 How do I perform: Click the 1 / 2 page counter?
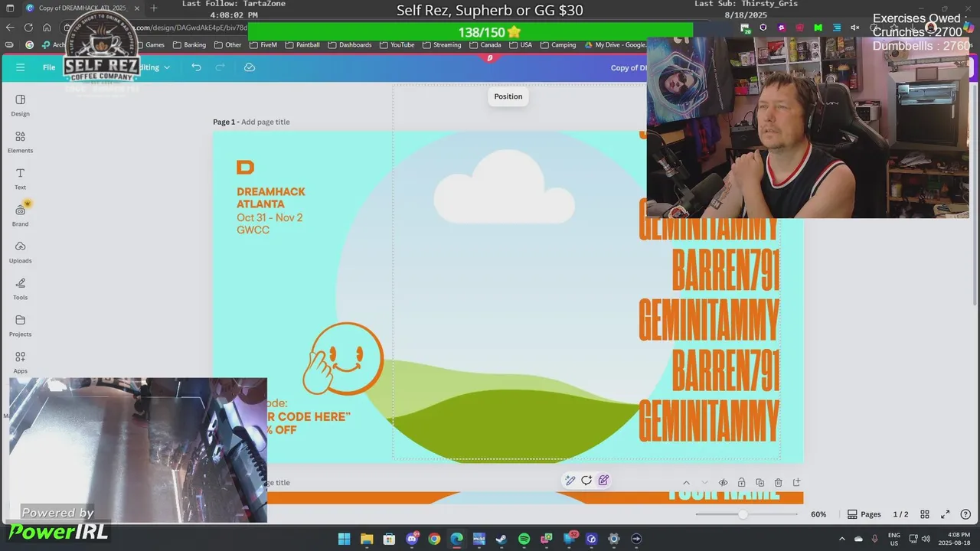(x=901, y=514)
